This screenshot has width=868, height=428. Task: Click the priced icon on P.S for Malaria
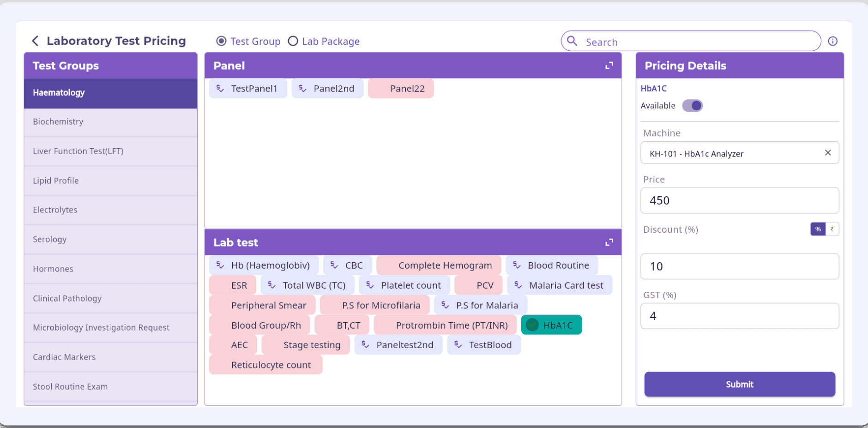tap(445, 305)
